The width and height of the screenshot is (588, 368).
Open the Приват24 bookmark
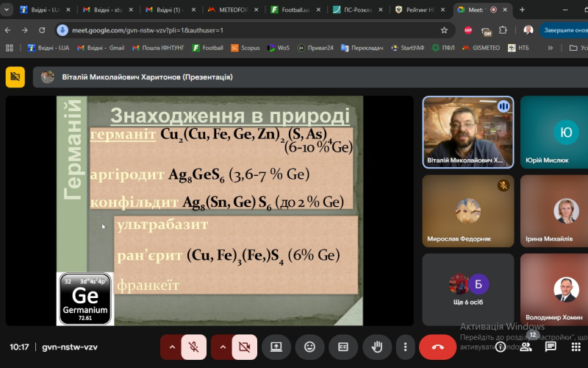(x=315, y=48)
